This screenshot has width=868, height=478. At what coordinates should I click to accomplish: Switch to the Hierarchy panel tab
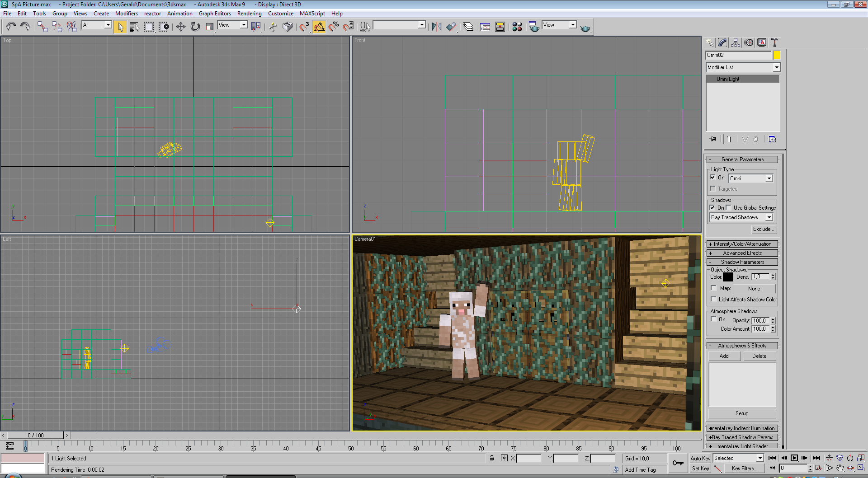pyautogui.click(x=736, y=42)
